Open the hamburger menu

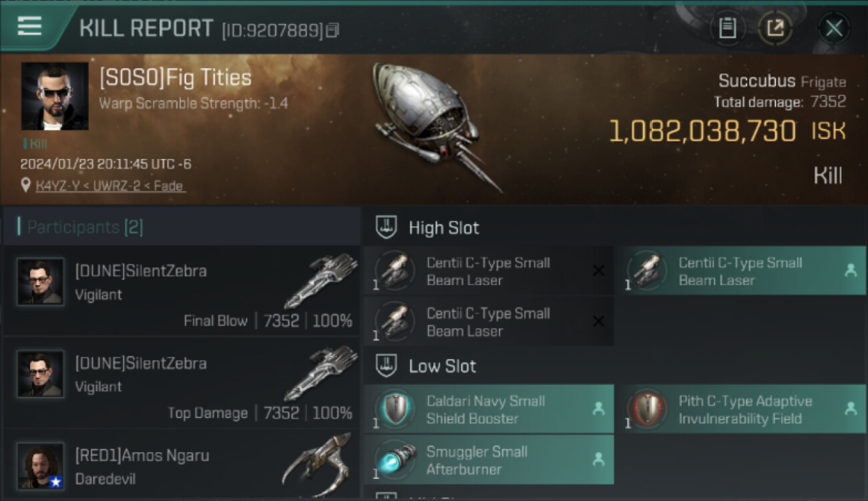pyautogui.click(x=30, y=26)
